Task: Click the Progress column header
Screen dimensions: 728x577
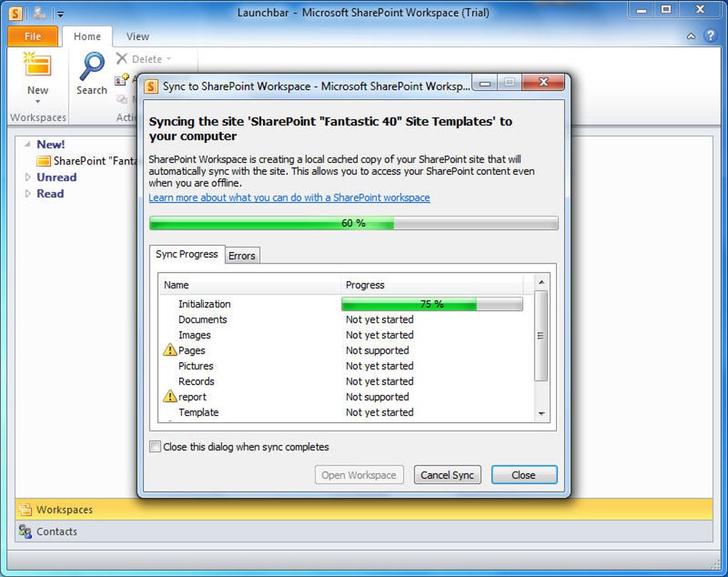Action: tap(432, 285)
